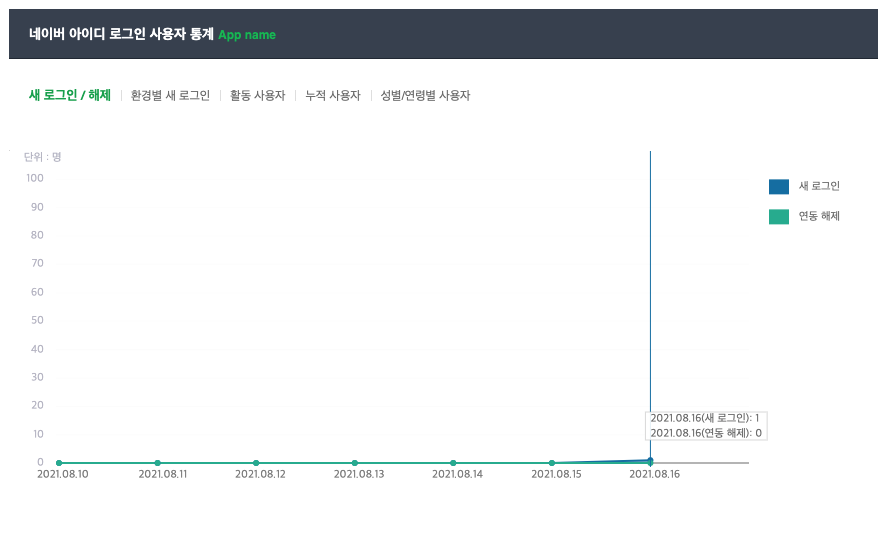878x550 pixels.
Task: Go to 누적 사용자 tab
Action: tap(333, 96)
